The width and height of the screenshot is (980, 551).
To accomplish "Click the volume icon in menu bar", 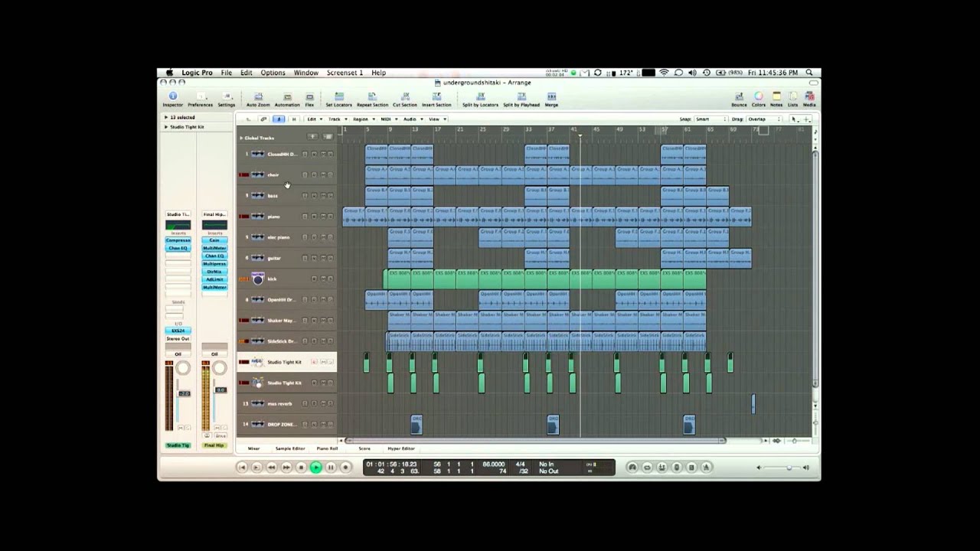I will (692, 73).
